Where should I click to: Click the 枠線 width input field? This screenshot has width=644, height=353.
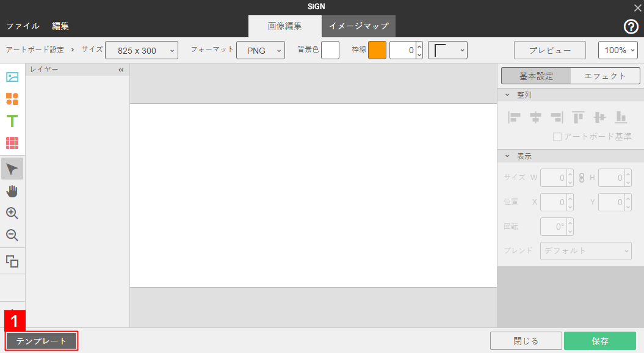tap(402, 50)
